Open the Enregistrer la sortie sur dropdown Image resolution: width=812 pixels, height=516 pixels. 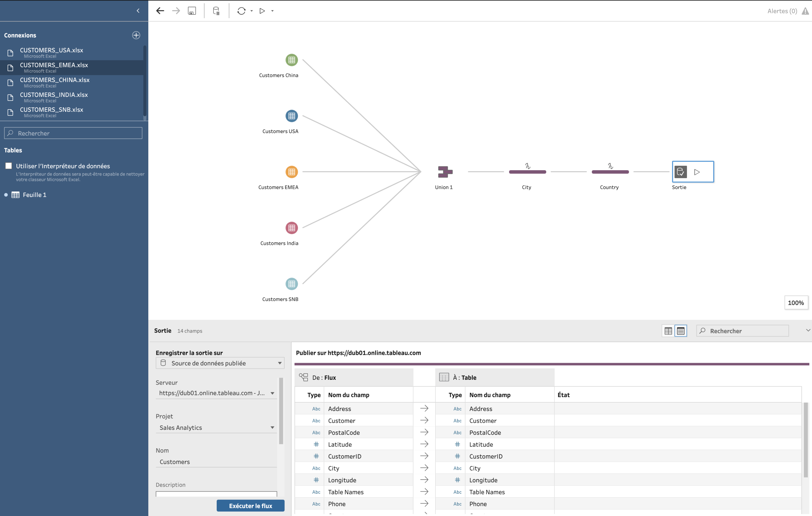click(x=220, y=363)
